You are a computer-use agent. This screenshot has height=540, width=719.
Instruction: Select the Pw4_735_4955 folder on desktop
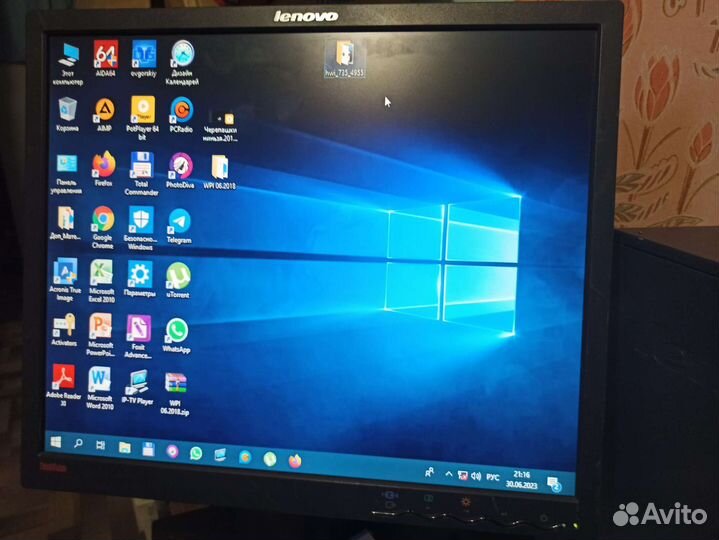[345, 58]
